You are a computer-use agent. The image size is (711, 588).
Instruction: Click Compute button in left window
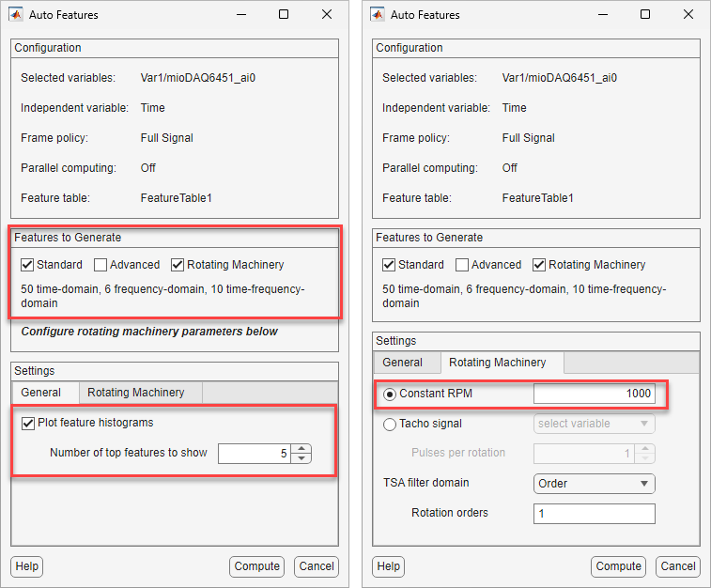click(x=256, y=566)
